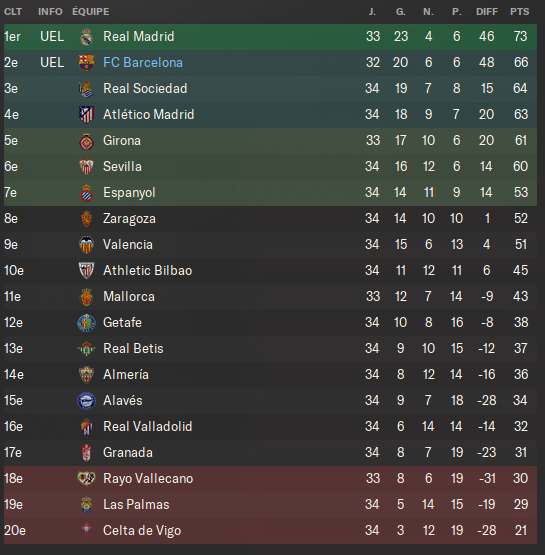Click the Alavés club badge
The width and height of the screenshot is (545, 555).
[x=86, y=401]
